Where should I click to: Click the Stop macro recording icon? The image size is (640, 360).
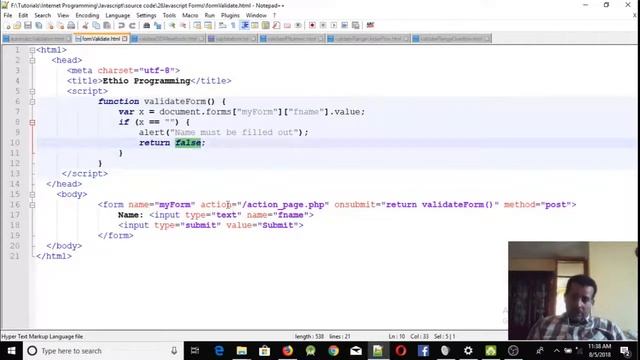click(322, 25)
